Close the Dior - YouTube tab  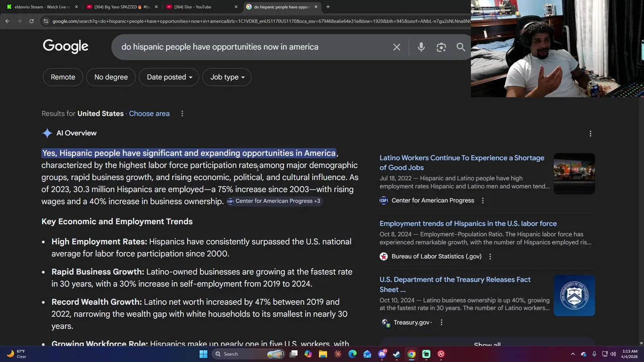pos(236,7)
